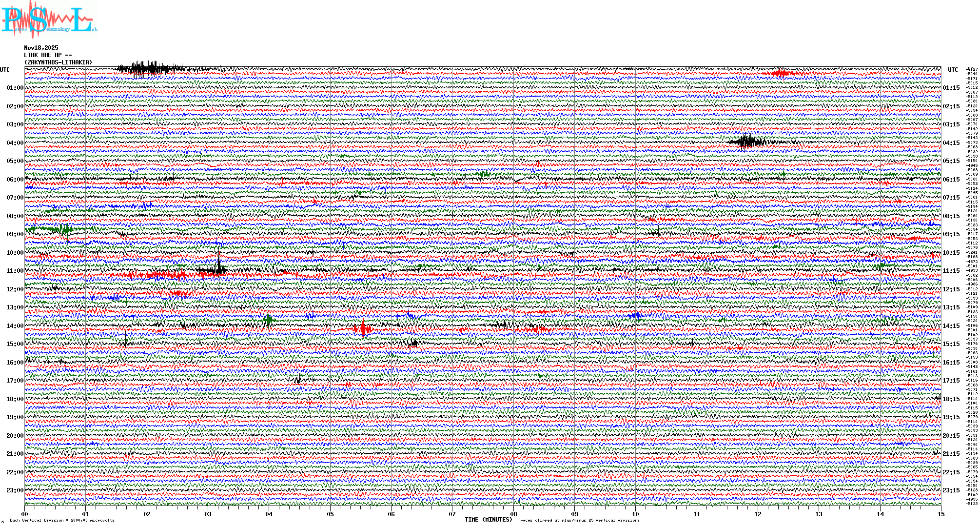The width and height of the screenshot is (980, 527).
Task: Click the 14:00 hour label on left
Action: (x=15, y=326)
